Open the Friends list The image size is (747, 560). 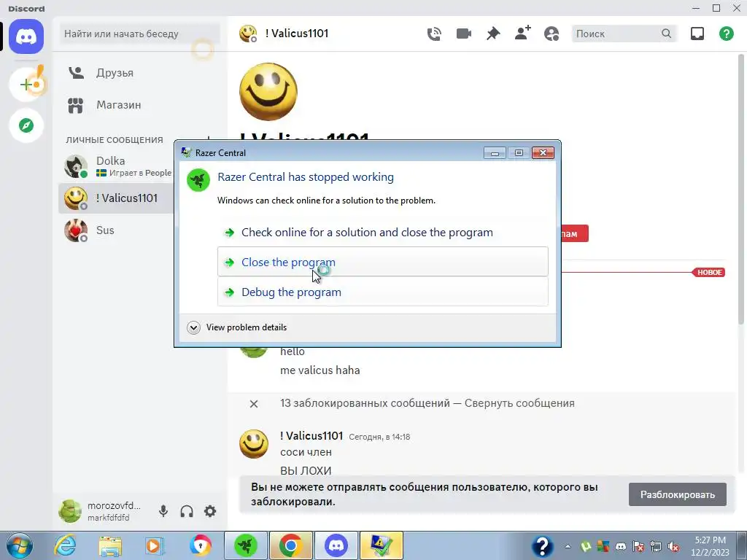[115, 73]
